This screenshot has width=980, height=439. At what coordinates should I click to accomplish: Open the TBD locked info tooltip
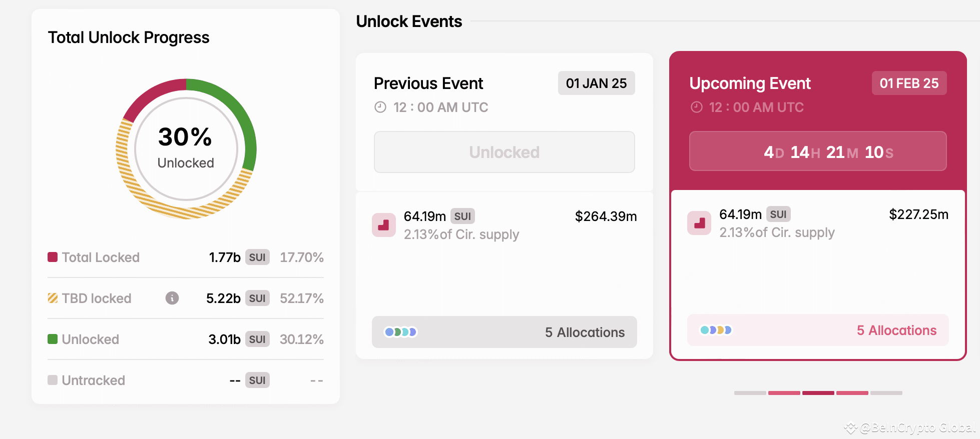point(172,298)
